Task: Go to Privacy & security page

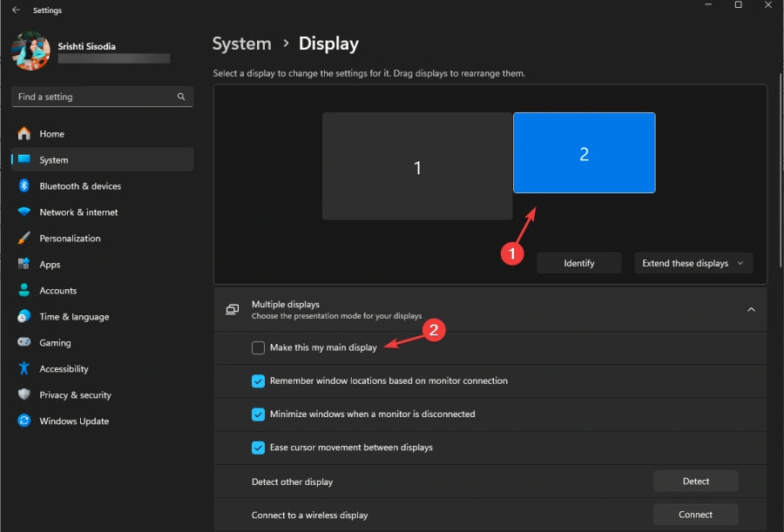Action: tap(75, 395)
